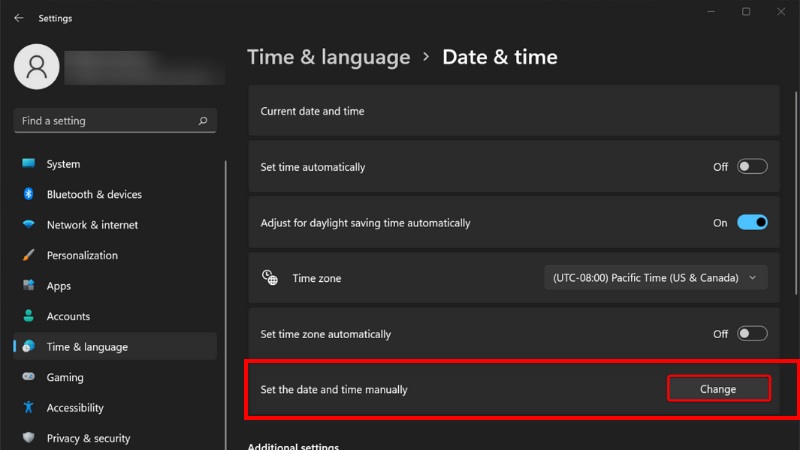Click the Privacy & security shield icon

[x=29, y=438]
